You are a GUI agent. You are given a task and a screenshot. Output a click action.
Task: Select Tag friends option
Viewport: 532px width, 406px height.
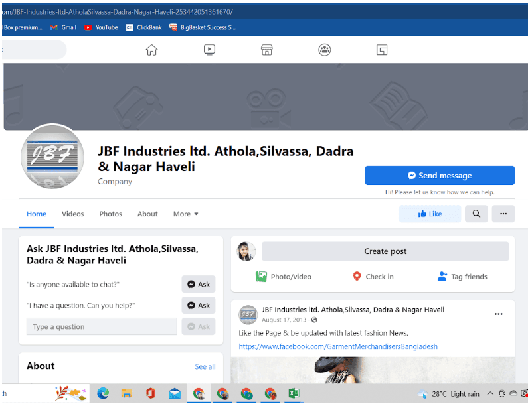[x=462, y=277]
